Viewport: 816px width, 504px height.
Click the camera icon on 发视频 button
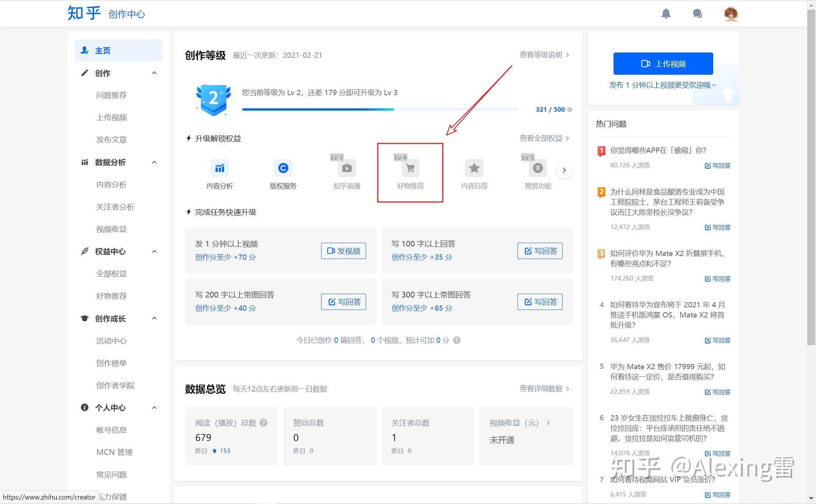point(331,250)
